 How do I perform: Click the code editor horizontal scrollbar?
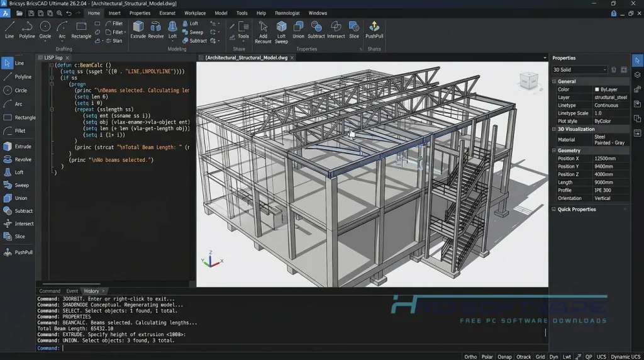(x=72, y=284)
